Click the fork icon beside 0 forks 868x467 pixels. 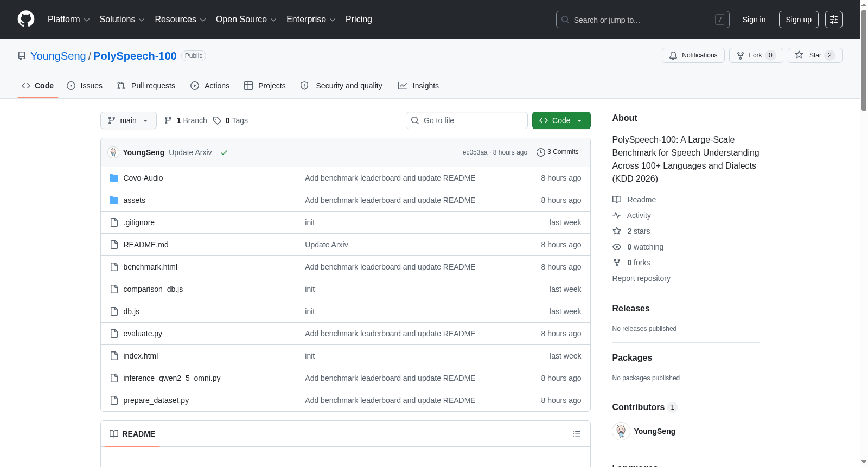click(x=617, y=263)
